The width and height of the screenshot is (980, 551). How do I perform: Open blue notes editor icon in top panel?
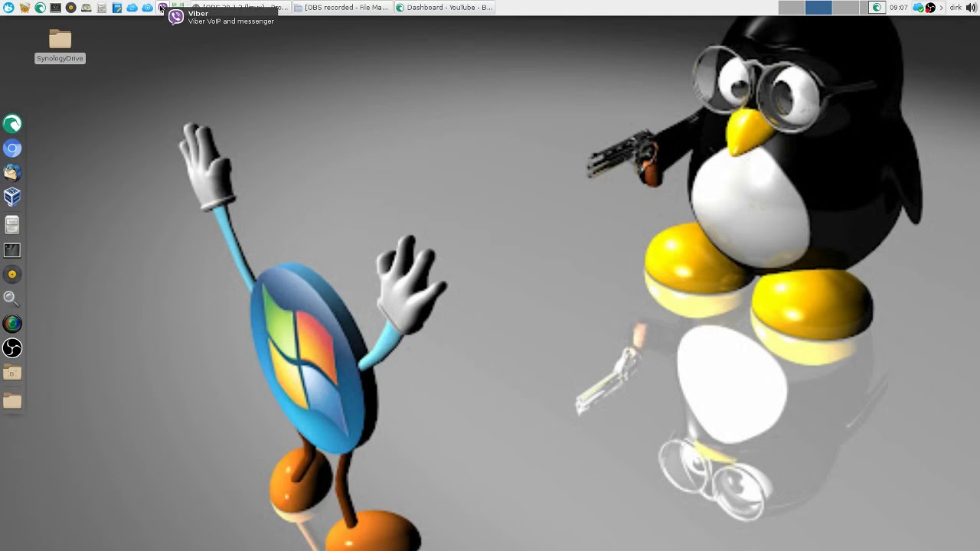116,8
